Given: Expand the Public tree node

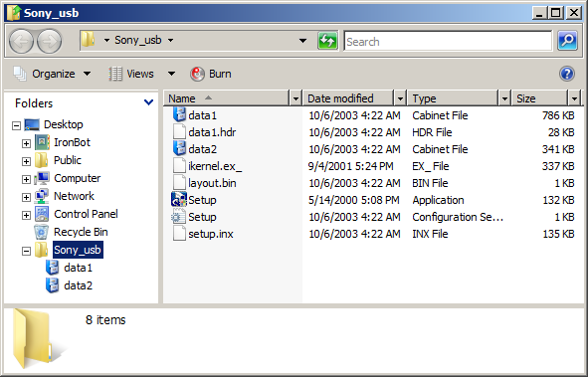Looking at the screenshot, I should pos(26,161).
